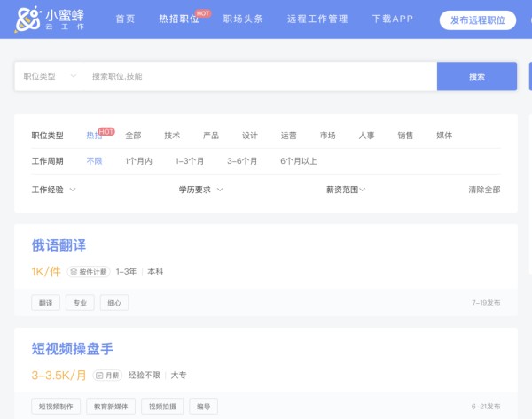532x419 pixels.
Task: Select 6个月以上 work period option
Action: [x=299, y=161]
